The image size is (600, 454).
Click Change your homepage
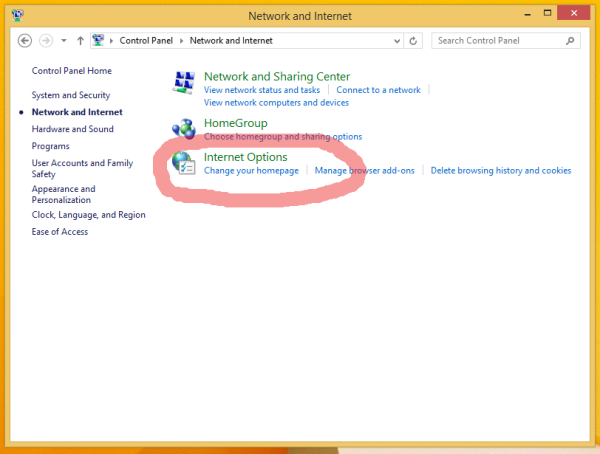pos(251,171)
